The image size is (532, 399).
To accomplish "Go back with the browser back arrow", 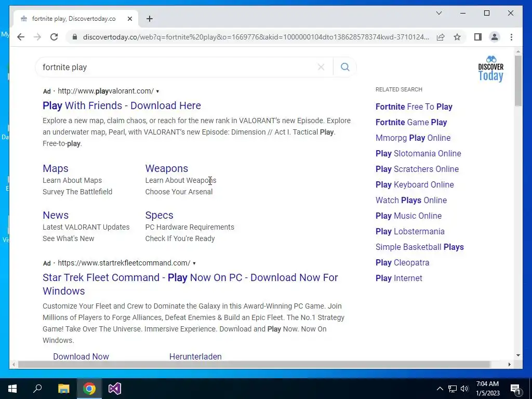I will pyautogui.click(x=21, y=37).
